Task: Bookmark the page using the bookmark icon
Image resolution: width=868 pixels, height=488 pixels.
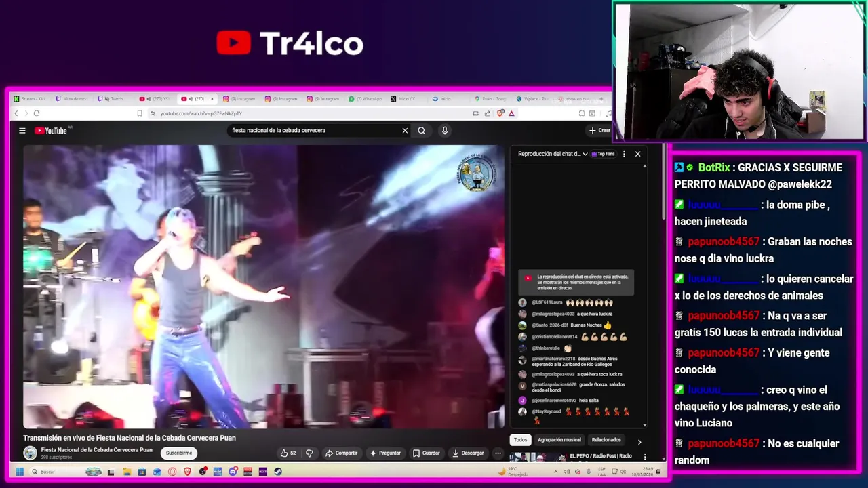Action: pos(140,113)
